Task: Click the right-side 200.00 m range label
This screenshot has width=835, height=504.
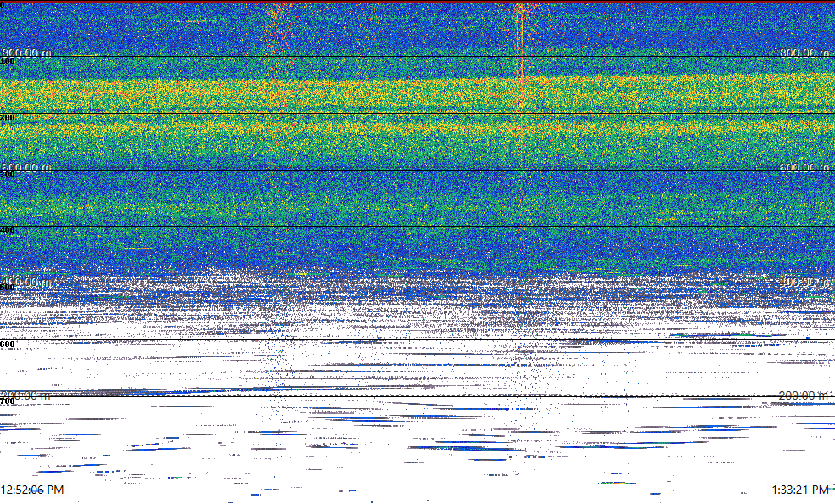Action: pos(804,395)
